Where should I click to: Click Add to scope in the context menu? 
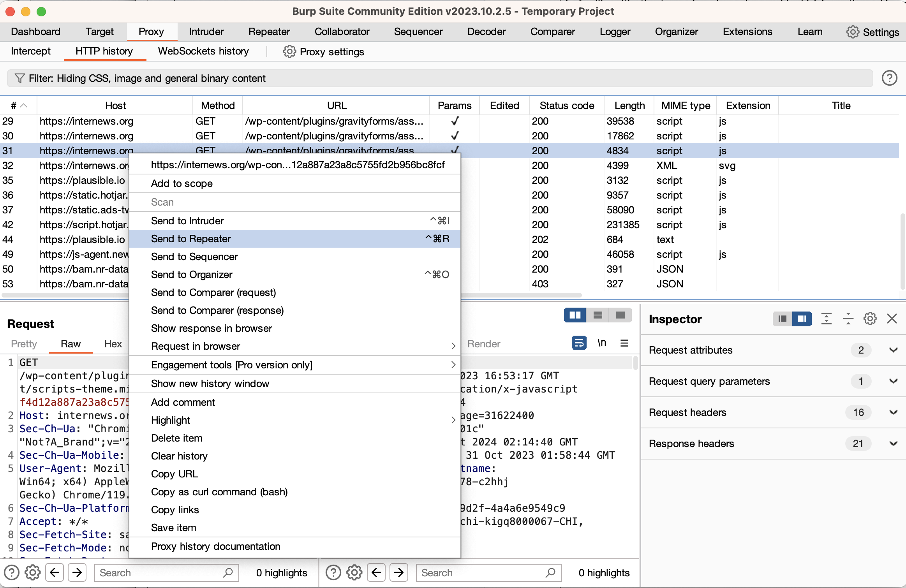(x=182, y=183)
